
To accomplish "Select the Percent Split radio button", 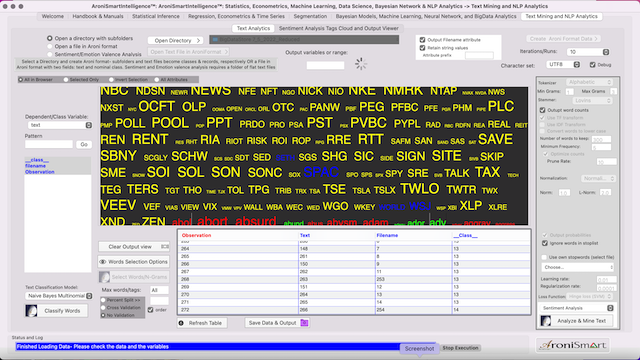I will (x=103, y=300).
